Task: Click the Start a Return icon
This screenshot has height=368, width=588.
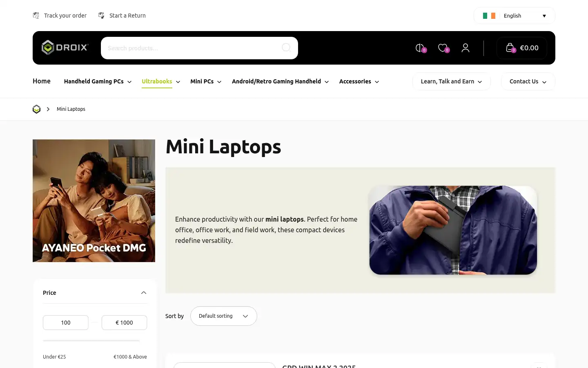Action: [x=101, y=16]
